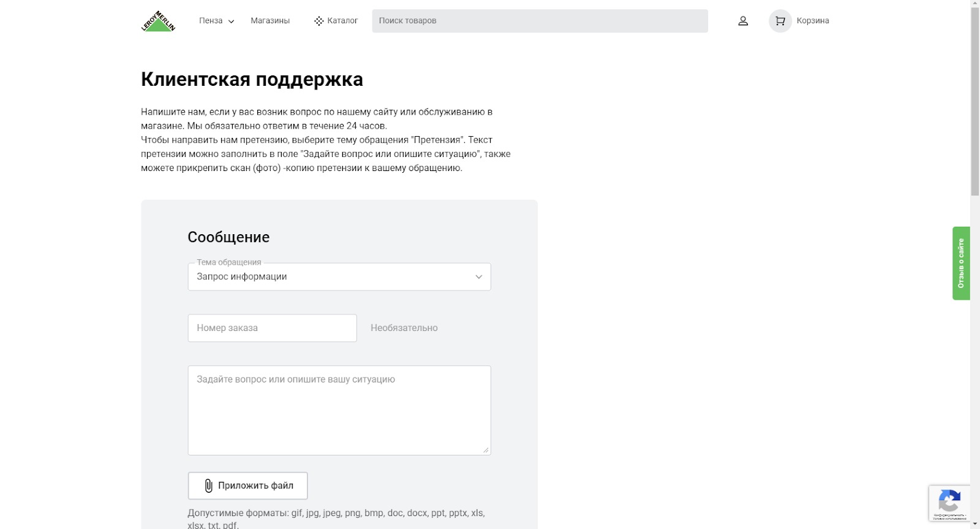Click the Приложить файл button
The image size is (980, 529).
tap(247, 485)
